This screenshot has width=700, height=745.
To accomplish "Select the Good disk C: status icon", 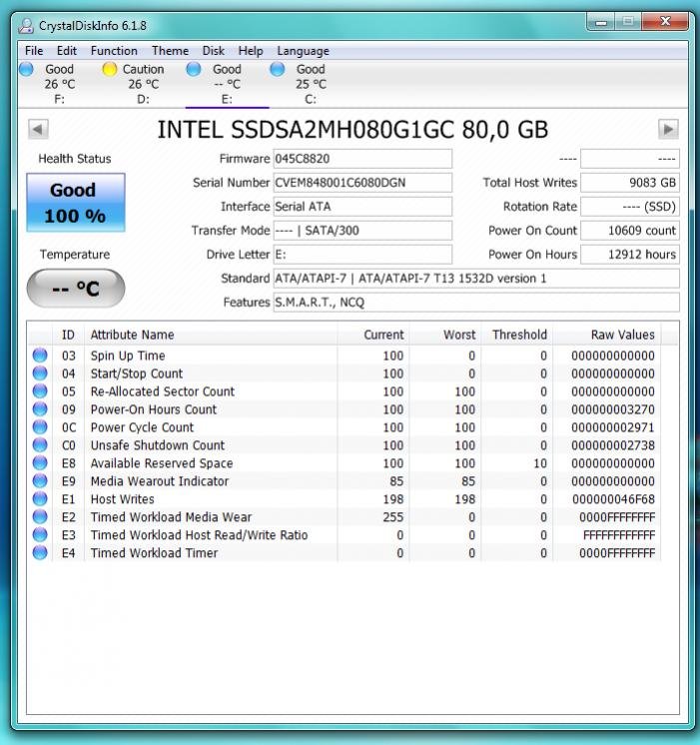I will coord(278,69).
